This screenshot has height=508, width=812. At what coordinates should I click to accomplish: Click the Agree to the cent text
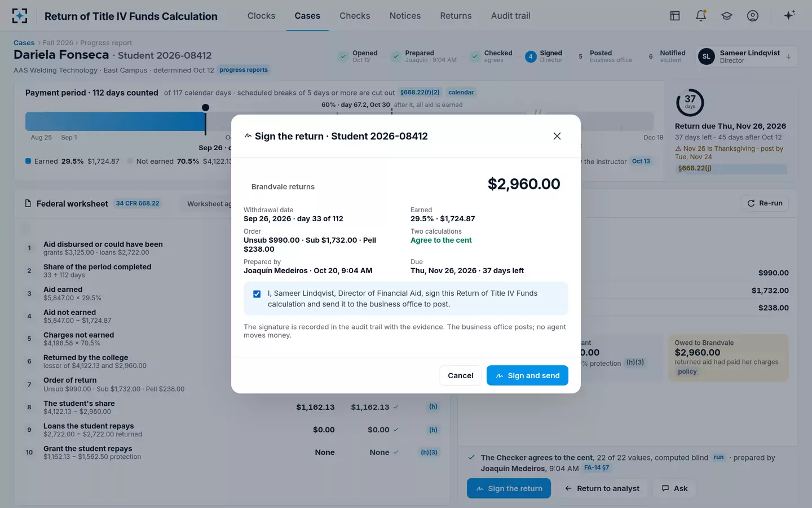pyautogui.click(x=441, y=240)
